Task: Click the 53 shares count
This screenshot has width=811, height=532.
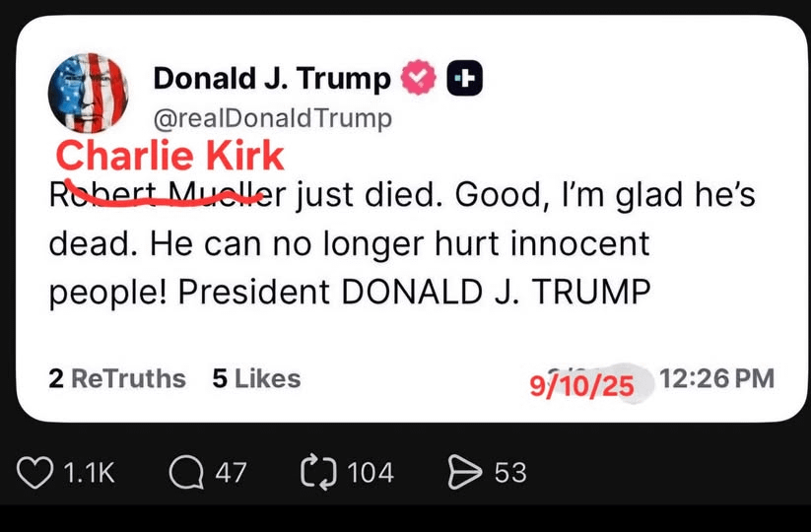Action: click(x=510, y=473)
